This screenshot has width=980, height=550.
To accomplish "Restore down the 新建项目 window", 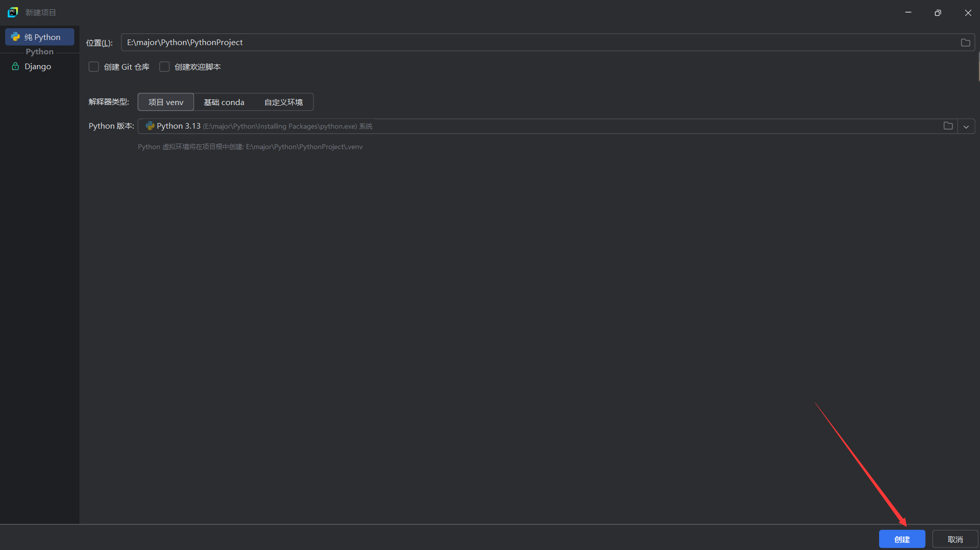I will point(938,12).
